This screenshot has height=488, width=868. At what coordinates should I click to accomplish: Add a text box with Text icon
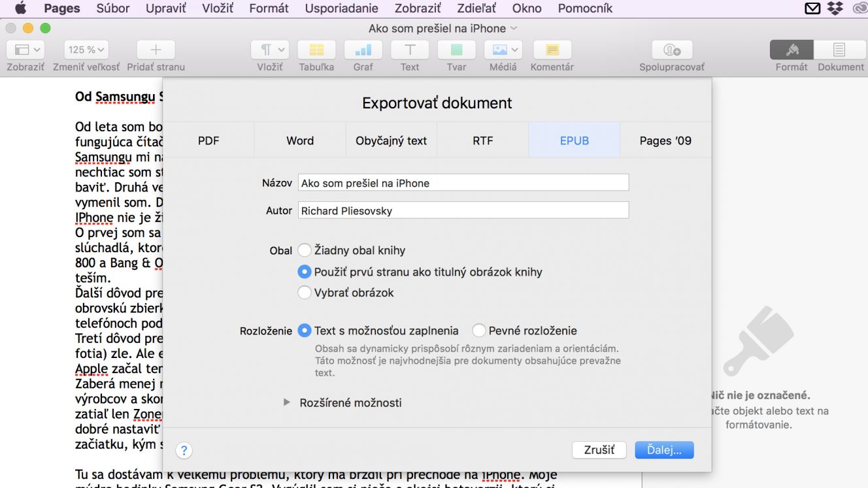click(410, 50)
